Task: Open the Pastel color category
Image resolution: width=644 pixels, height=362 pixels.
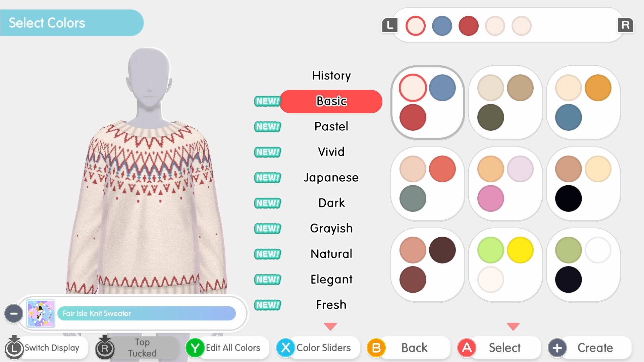Action: (x=332, y=126)
